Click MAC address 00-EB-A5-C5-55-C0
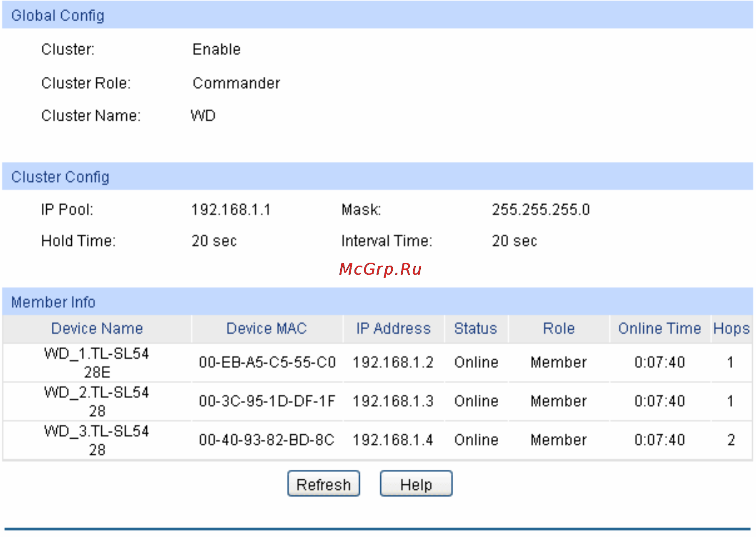 click(x=267, y=362)
